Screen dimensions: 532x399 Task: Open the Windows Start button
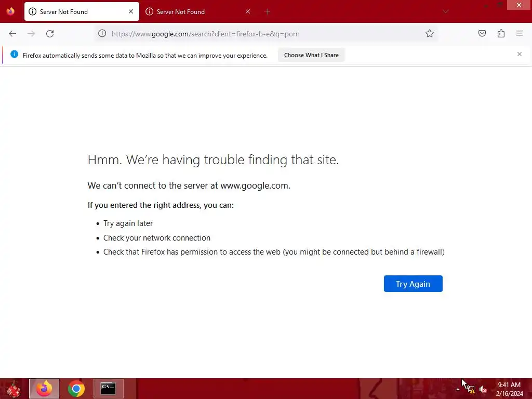point(14,389)
